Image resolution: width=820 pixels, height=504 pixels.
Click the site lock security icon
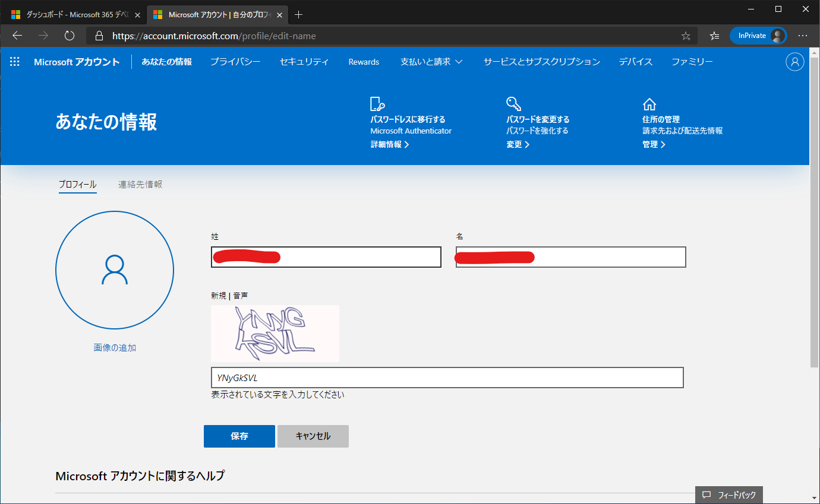tap(99, 36)
